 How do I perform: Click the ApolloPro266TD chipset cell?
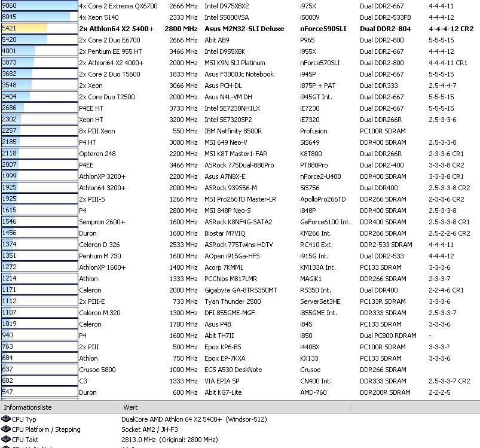click(x=323, y=199)
